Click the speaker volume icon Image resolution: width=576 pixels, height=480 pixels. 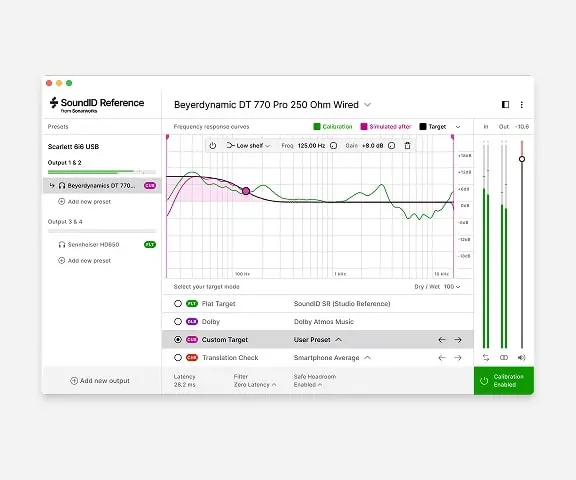tap(522, 358)
